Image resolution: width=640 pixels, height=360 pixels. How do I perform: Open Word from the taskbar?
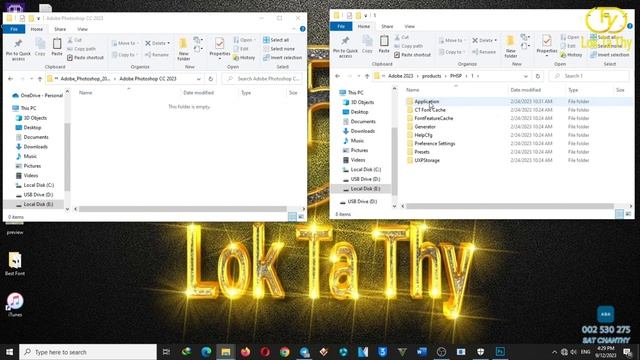(422, 352)
